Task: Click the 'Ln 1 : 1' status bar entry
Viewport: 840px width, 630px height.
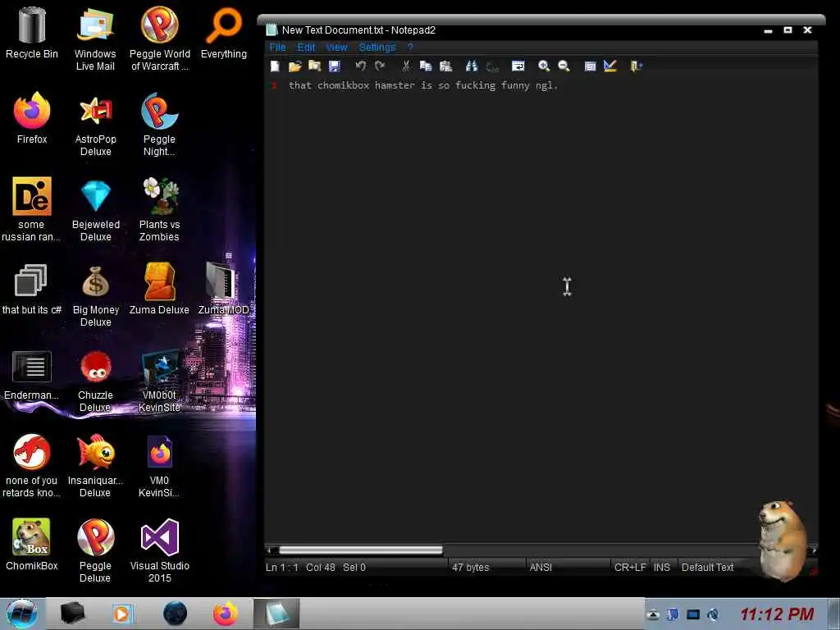Action: pyautogui.click(x=282, y=568)
